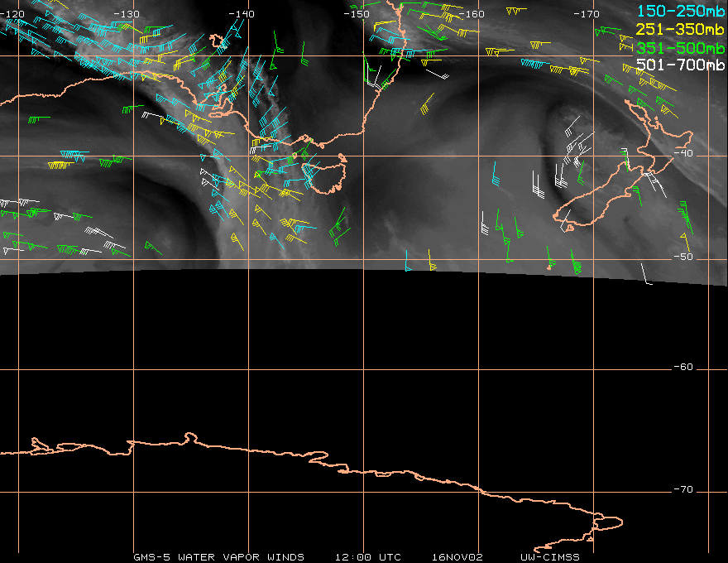Image resolution: width=728 pixels, height=563 pixels.
Task: Click the -50 latitude label
Action: [683, 257]
